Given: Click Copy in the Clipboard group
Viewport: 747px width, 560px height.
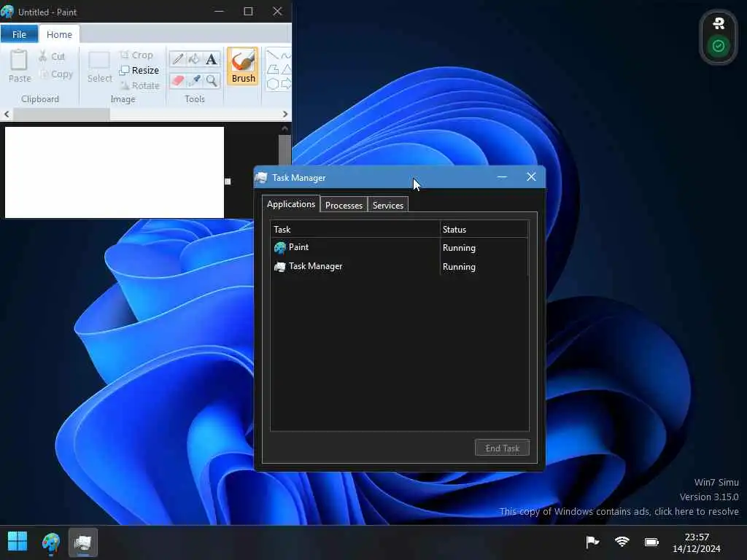Looking at the screenshot, I should point(56,74).
